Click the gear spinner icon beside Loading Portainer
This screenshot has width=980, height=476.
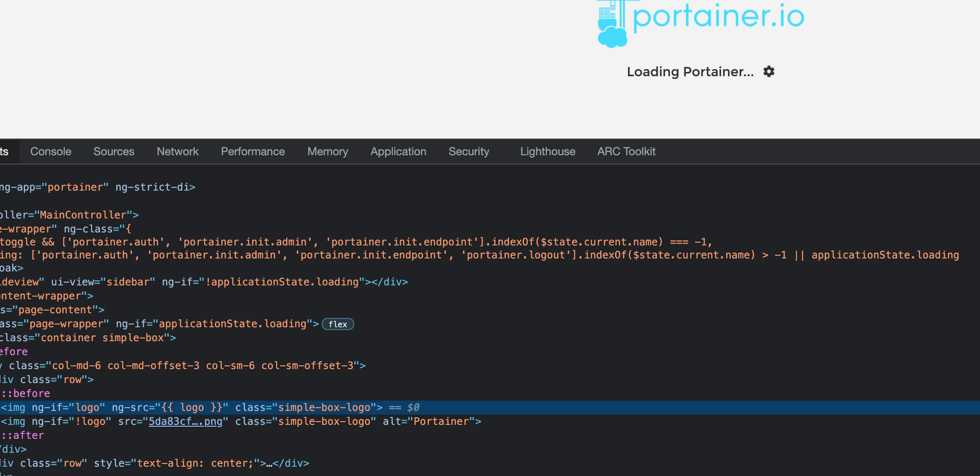(769, 71)
